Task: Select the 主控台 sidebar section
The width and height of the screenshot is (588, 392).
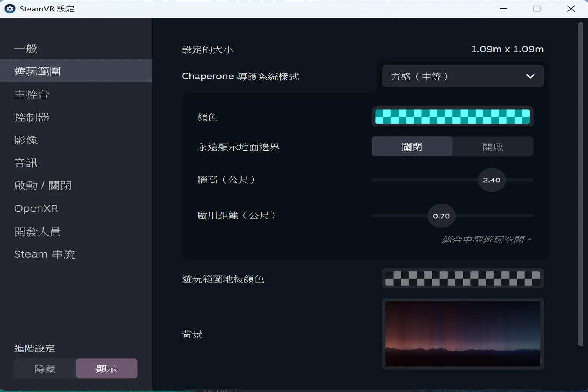Action: tap(31, 94)
